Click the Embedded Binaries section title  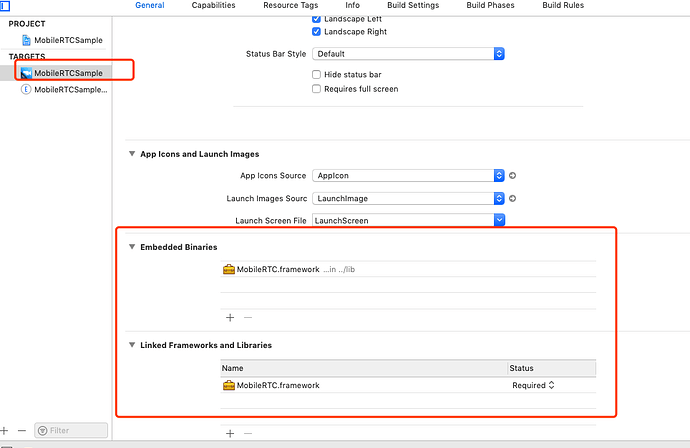[x=179, y=247]
